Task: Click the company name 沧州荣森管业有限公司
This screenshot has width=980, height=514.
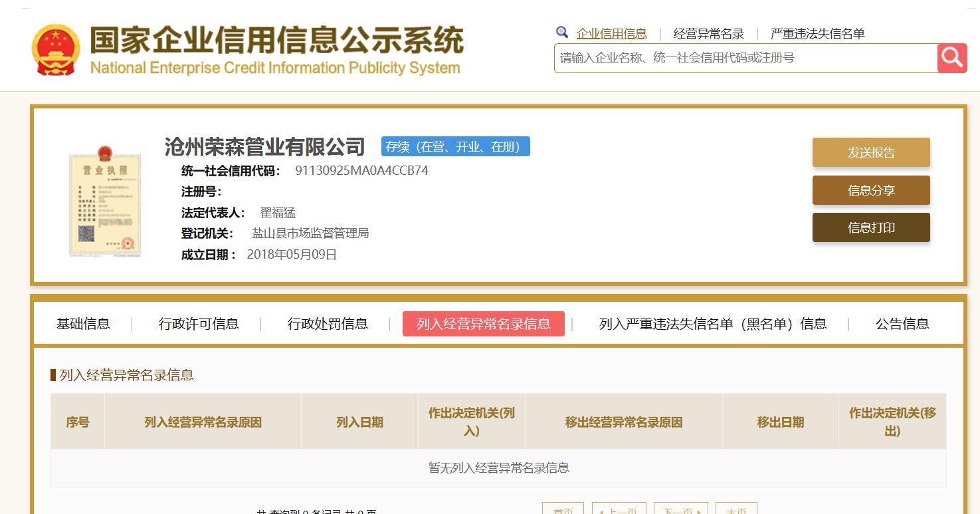Action: click(265, 146)
